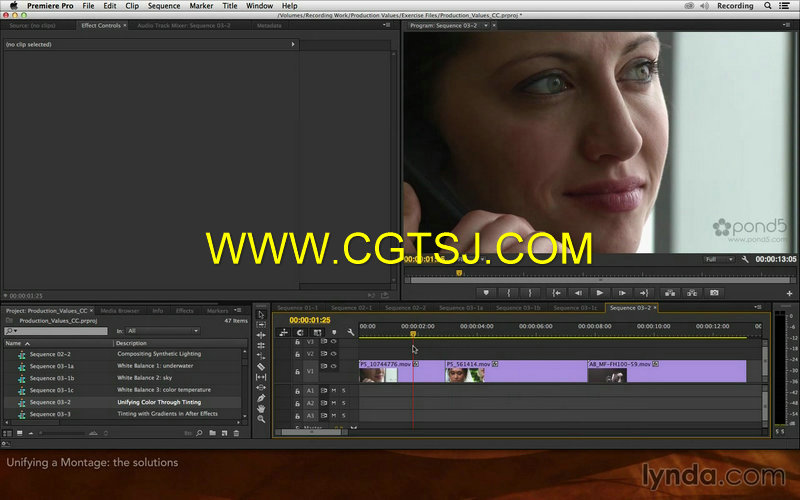Click Find magnifier at bottom of Project panel

point(199,433)
